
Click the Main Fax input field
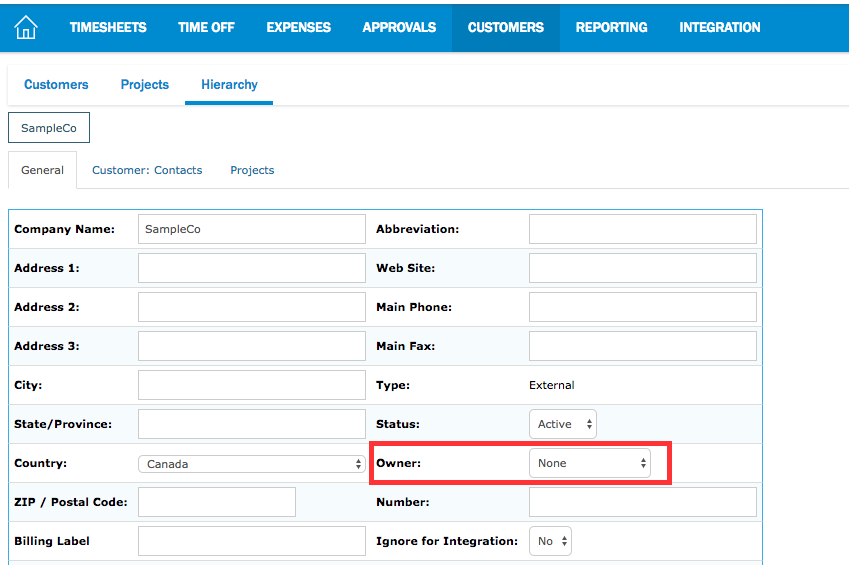pos(643,346)
